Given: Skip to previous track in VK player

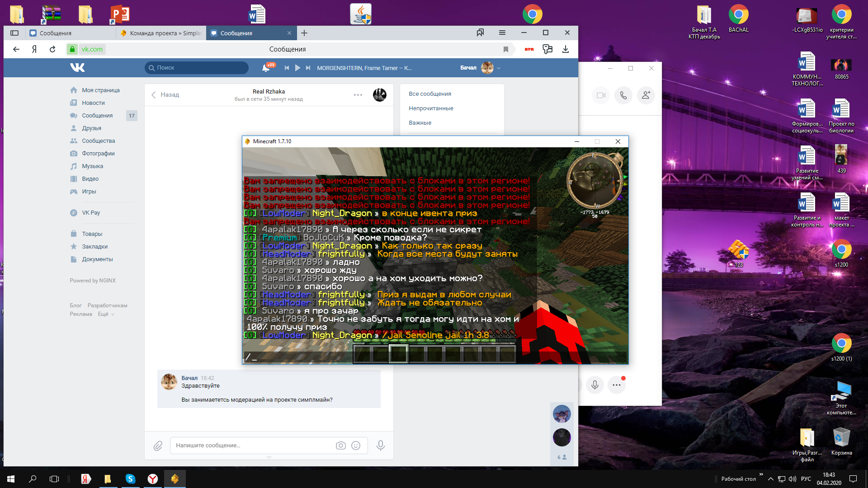Looking at the screenshot, I should (287, 68).
